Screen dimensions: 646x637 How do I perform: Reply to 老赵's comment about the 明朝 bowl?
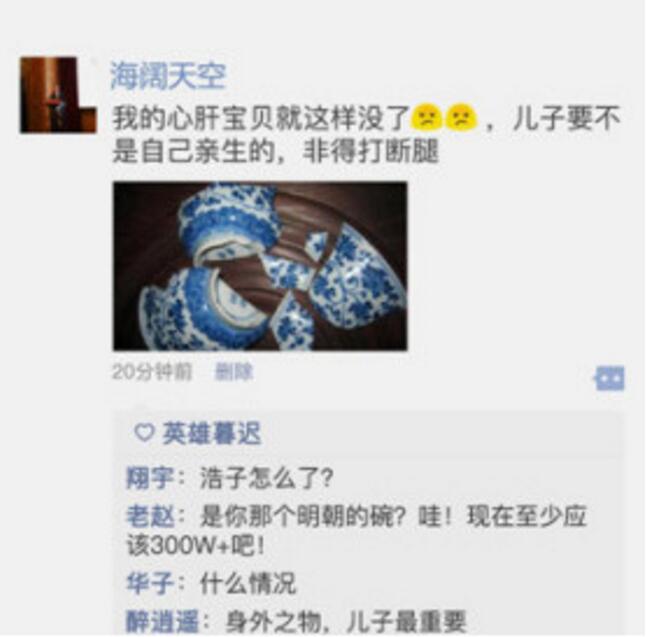tap(356, 532)
